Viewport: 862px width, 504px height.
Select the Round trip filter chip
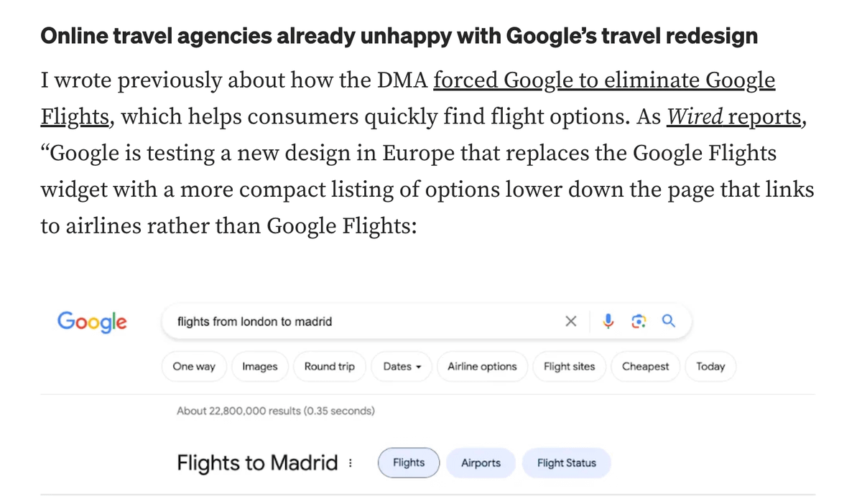[329, 366]
